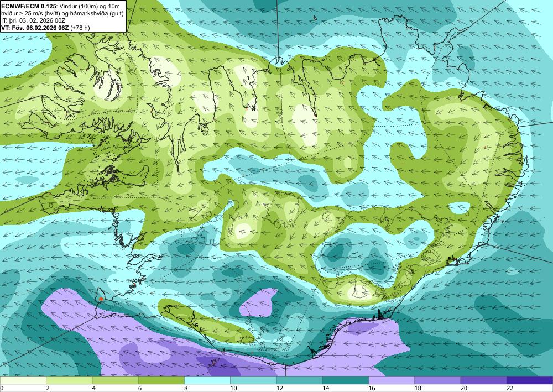The height and width of the screenshot is (392, 553).
Task: Click the olive green 6–8 legend segment
Action: (161, 380)
